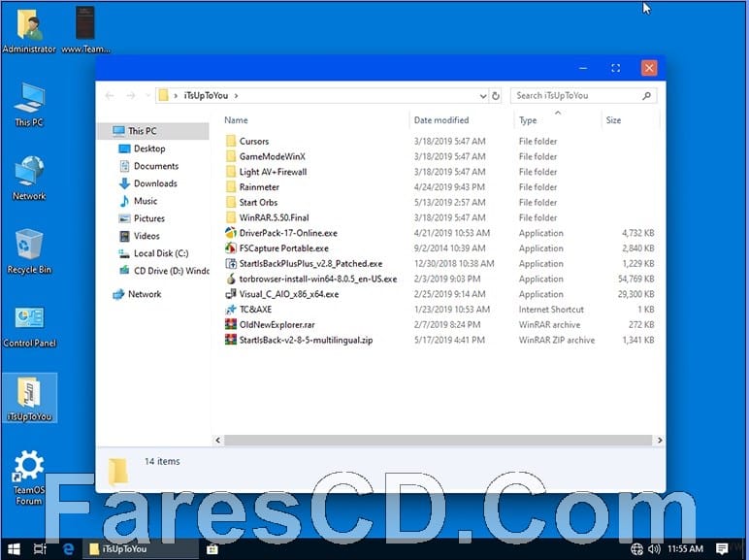Sort by the Type column header
Screen dimensions: 749x560
[x=528, y=120]
